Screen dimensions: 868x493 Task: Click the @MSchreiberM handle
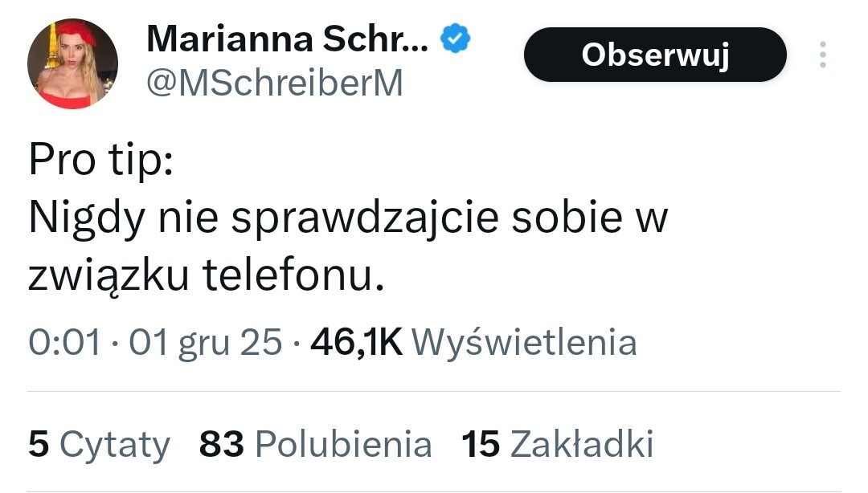[273, 83]
